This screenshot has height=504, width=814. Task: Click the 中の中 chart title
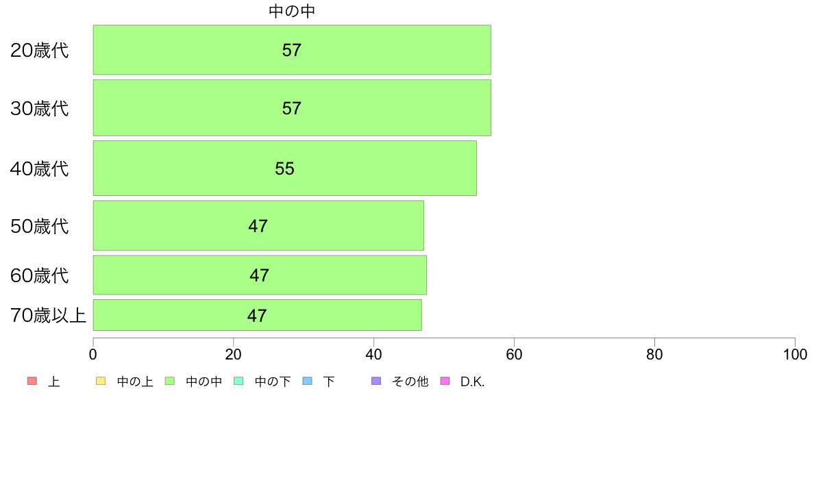(292, 12)
